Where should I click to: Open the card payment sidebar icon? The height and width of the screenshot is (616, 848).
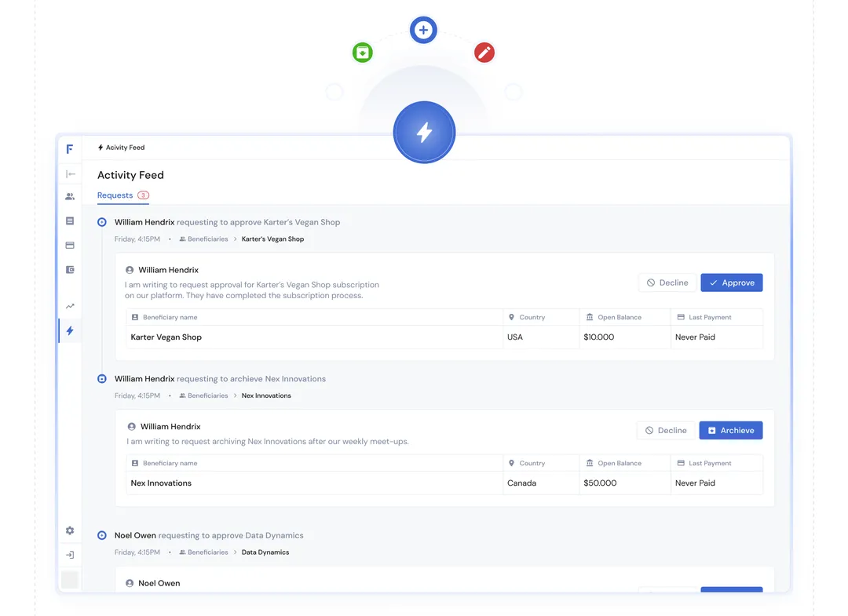pyautogui.click(x=70, y=246)
